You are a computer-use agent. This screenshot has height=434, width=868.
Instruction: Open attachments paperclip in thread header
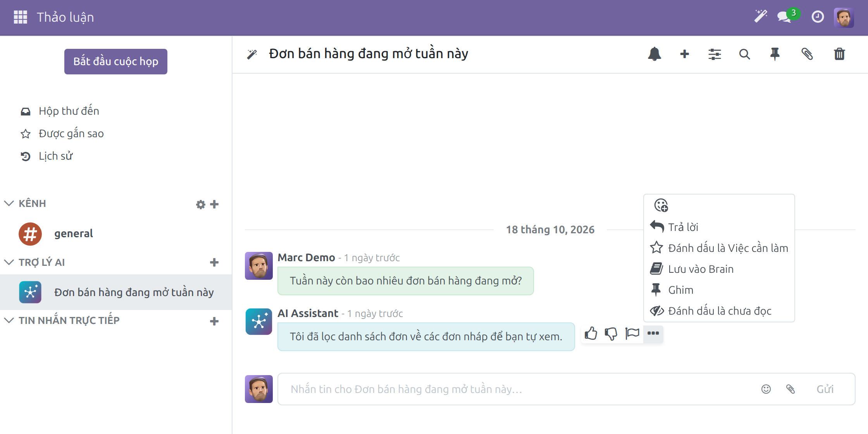(x=807, y=54)
